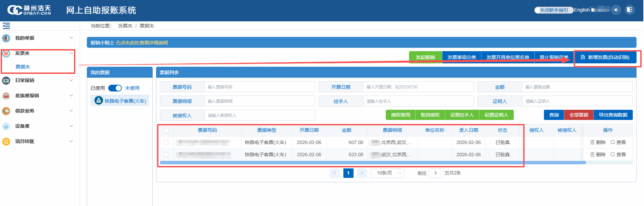Click the magnifier view icon for second invoice row
The width and height of the screenshot is (644, 206).
[612, 154]
